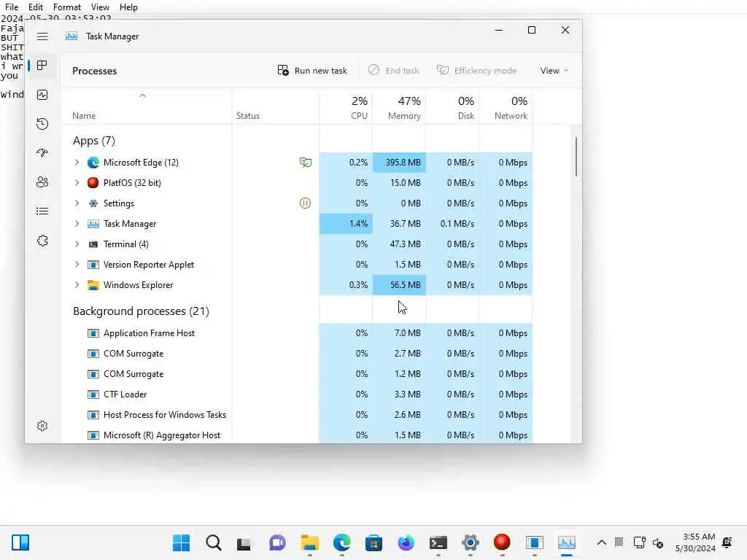The height and width of the screenshot is (560, 747).
Task: Open Widgets panel on the taskbar
Action: pos(20,542)
